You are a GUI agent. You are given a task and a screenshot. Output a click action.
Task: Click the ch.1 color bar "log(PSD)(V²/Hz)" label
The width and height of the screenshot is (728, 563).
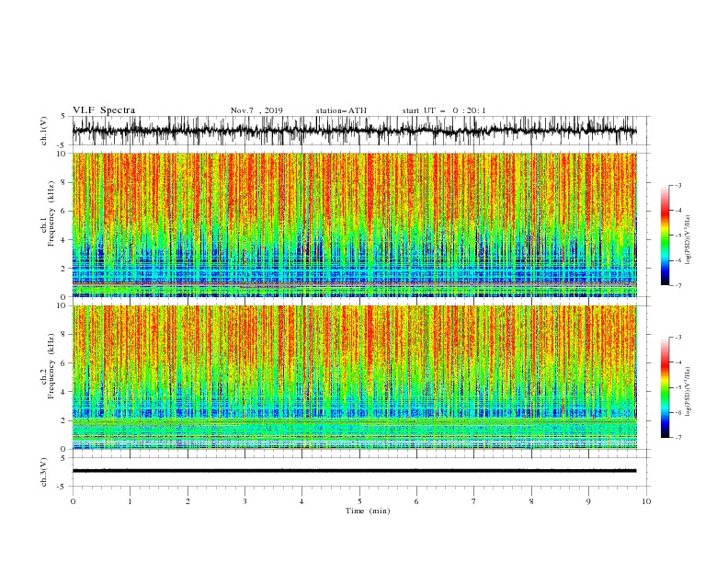pos(688,239)
